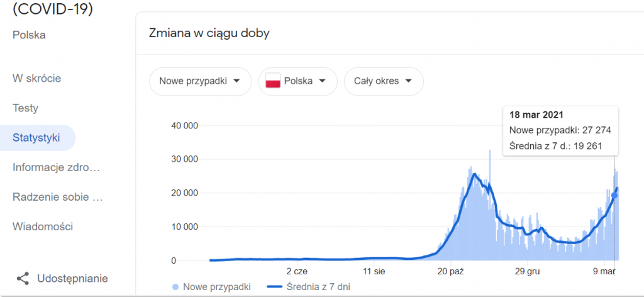Click the highlighted 18 mar data point

coord(614,195)
